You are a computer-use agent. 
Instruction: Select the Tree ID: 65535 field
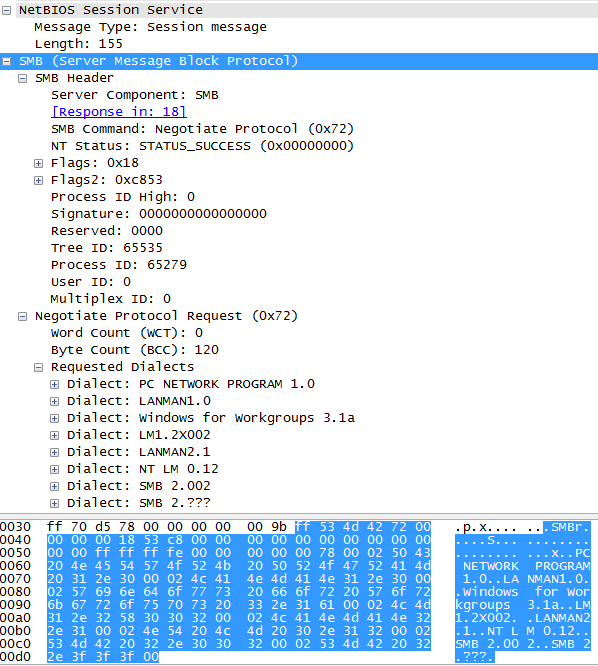click(x=107, y=248)
